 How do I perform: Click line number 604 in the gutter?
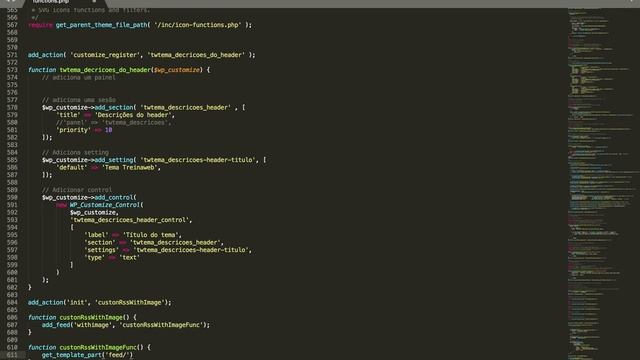point(12,302)
